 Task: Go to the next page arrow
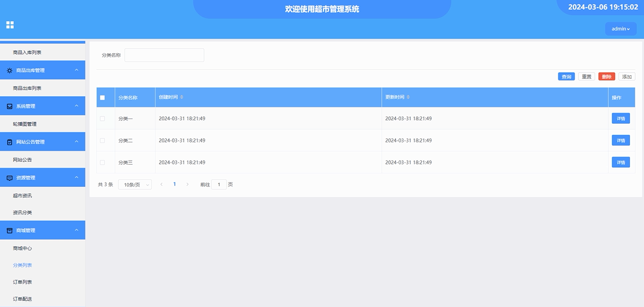pos(188,184)
